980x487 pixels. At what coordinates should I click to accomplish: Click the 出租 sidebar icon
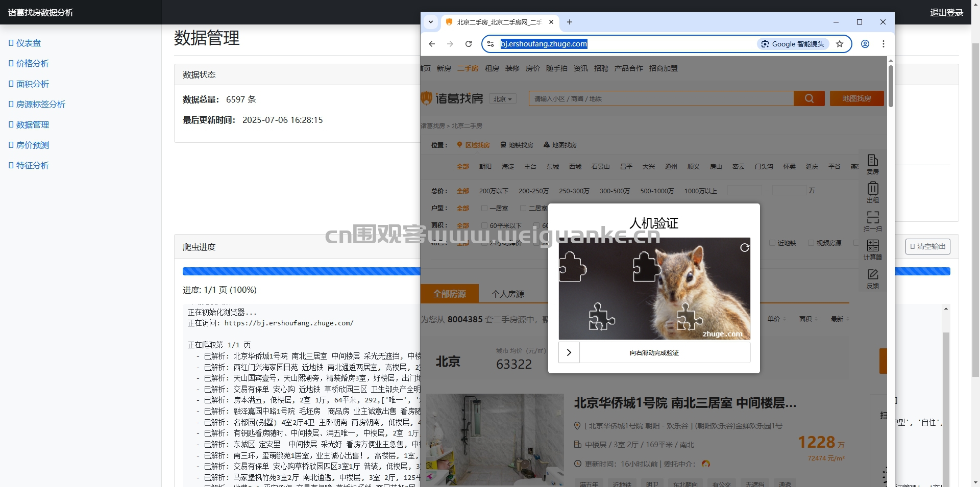(x=873, y=193)
